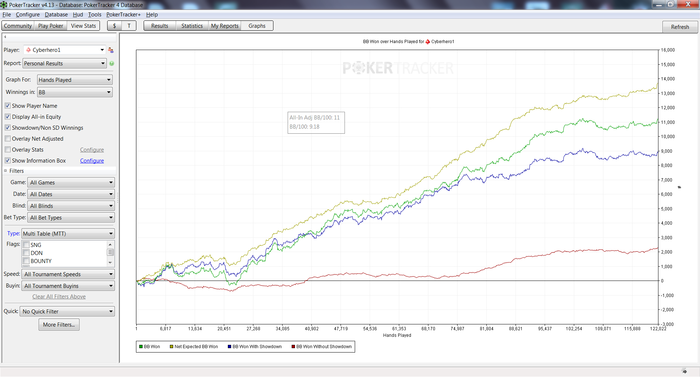This screenshot has width=700, height=377.
Task: Click the Refresh button
Action: pos(680,27)
